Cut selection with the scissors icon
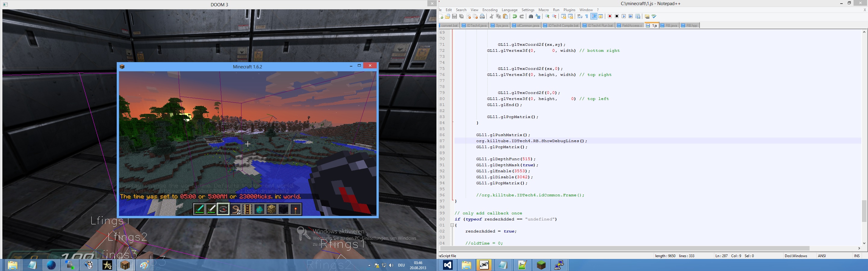Viewport: 868px width, 271px height. click(492, 16)
